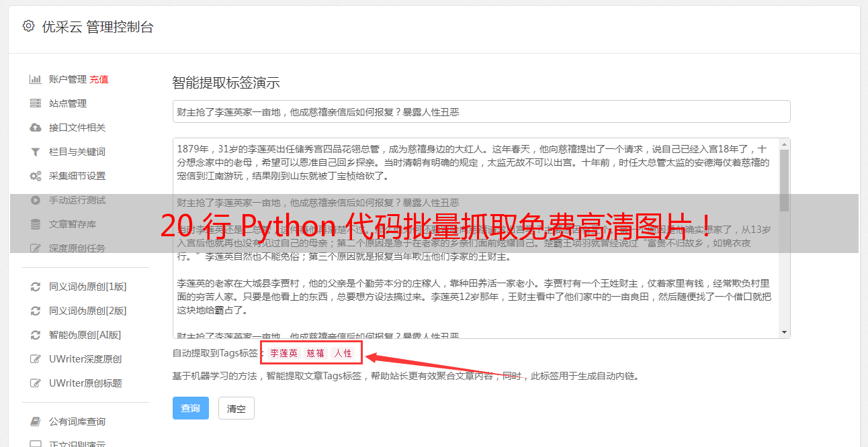Image resolution: width=868 pixels, height=447 pixels.
Task: Click the 智能提取标签演示 heading
Action: click(x=226, y=83)
